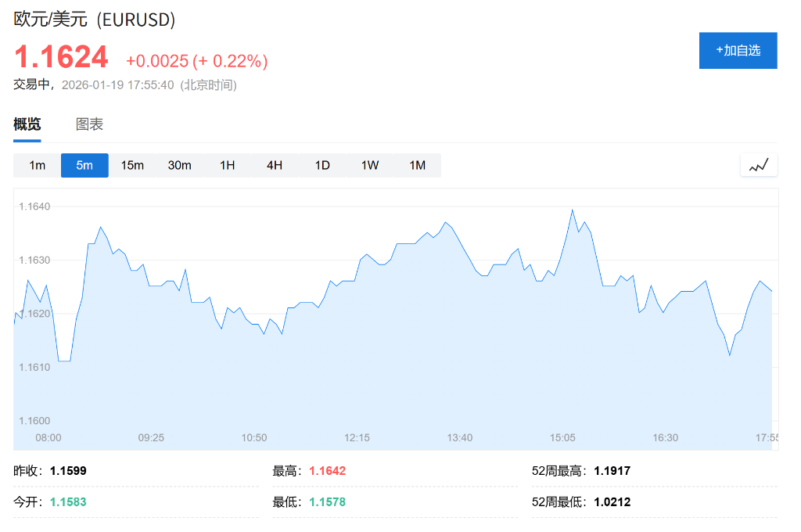The height and width of the screenshot is (532, 801).
Task: Click the +加自选 button
Action: (x=737, y=50)
